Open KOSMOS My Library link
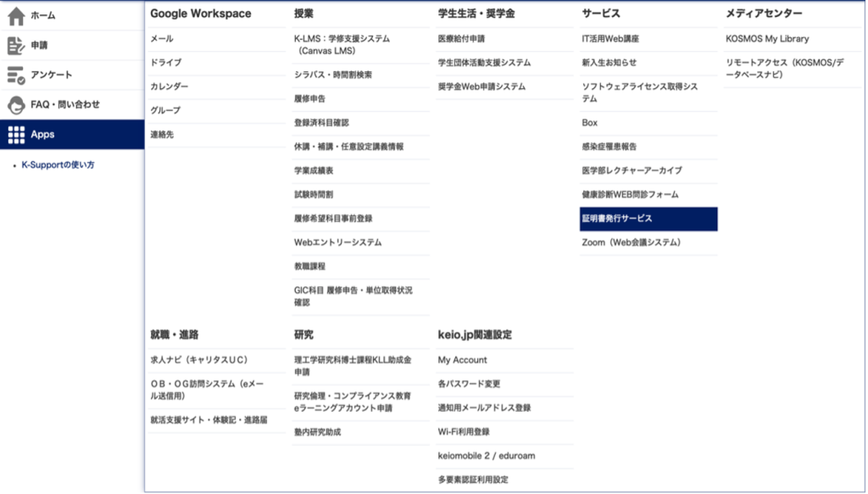This screenshot has width=868, height=494. [767, 39]
